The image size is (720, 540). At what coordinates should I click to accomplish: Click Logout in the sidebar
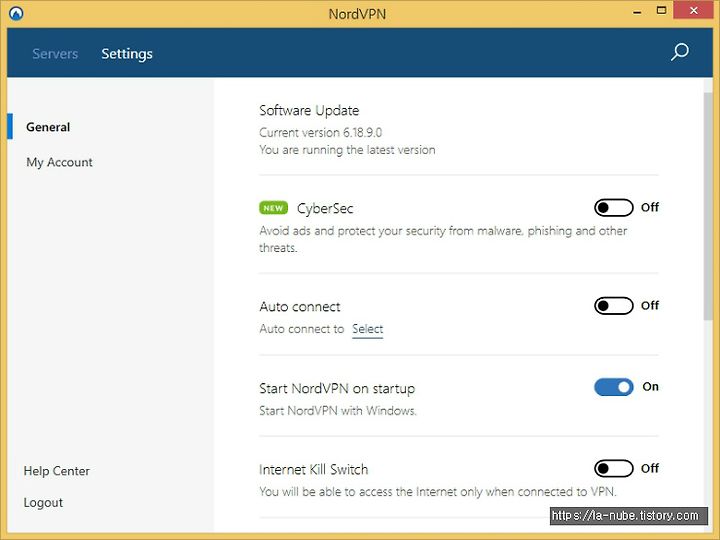(43, 502)
